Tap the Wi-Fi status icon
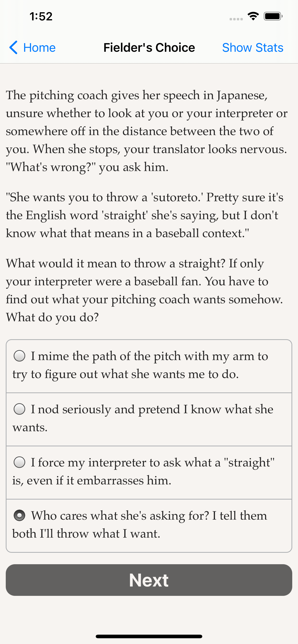This screenshot has width=298, height=644. click(253, 16)
